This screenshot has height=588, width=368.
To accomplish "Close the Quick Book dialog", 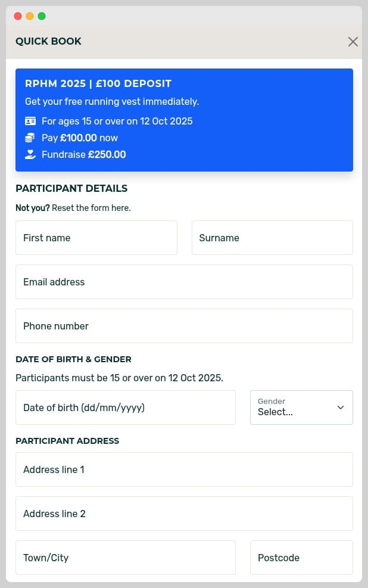I will pos(353,41).
